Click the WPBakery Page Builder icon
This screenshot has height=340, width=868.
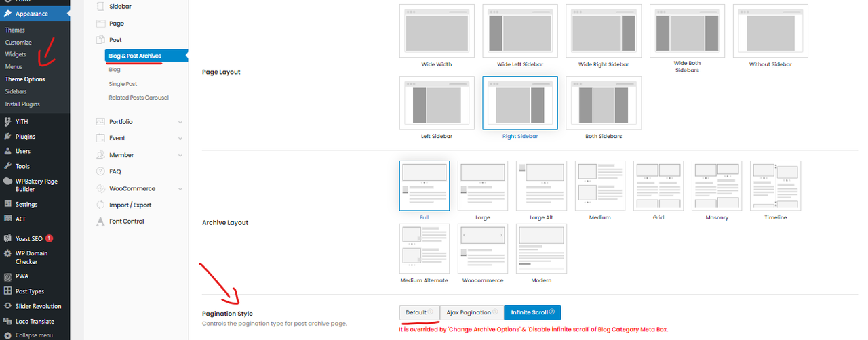point(8,182)
